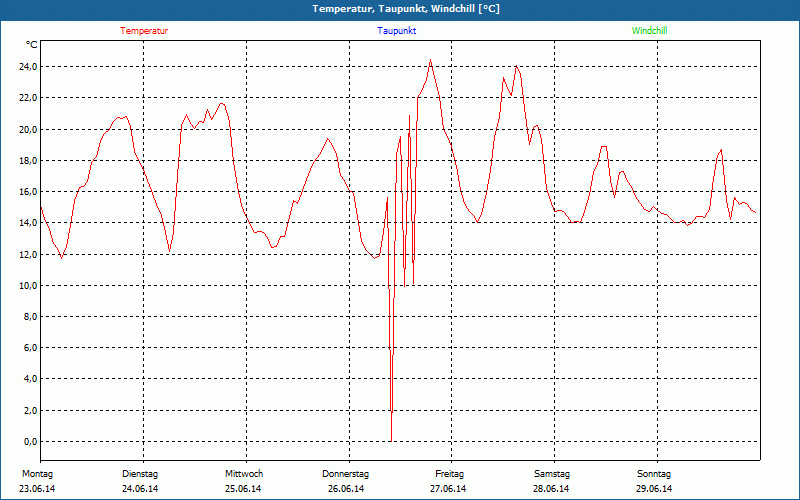Click the Dienstag day label

140,474
